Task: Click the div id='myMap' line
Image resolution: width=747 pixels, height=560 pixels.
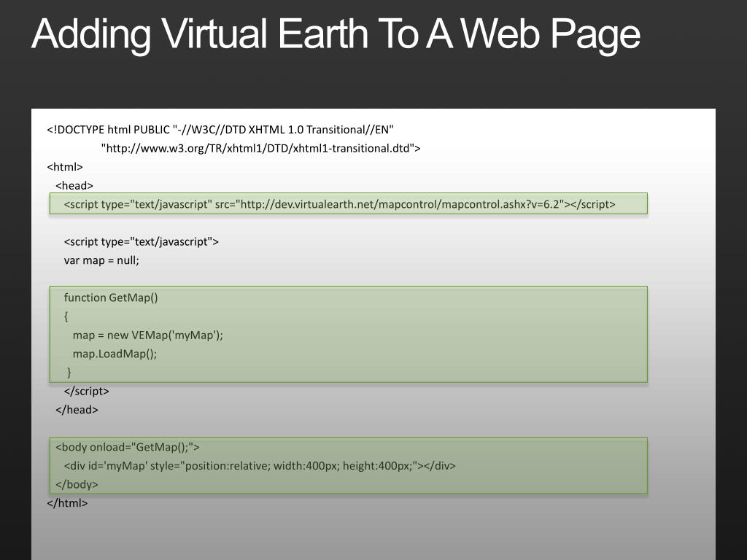Action: [260, 466]
